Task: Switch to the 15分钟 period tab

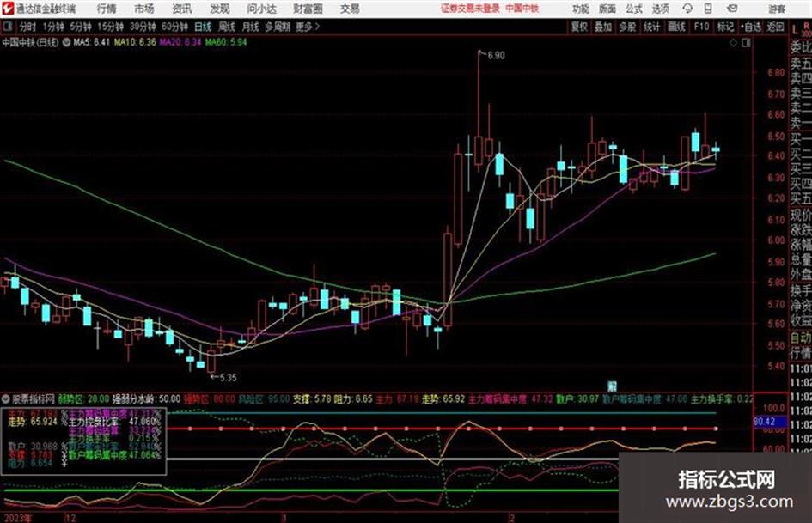Action: pyautogui.click(x=110, y=27)
